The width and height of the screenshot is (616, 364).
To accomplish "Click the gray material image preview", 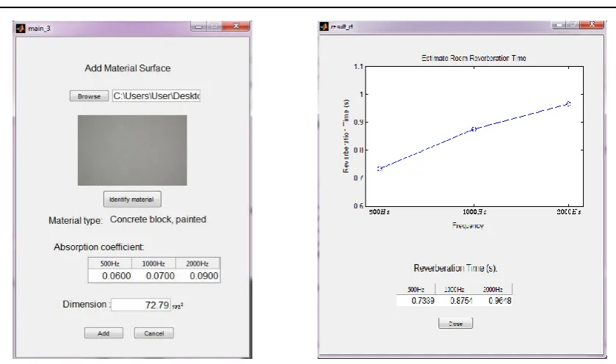I will pos(132,150).
